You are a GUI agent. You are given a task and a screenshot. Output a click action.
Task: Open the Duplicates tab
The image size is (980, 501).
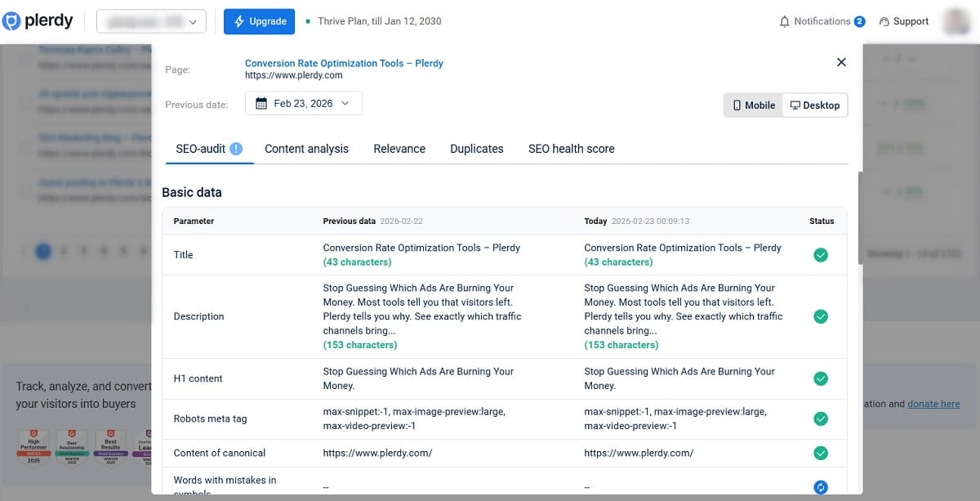[476, 149]
